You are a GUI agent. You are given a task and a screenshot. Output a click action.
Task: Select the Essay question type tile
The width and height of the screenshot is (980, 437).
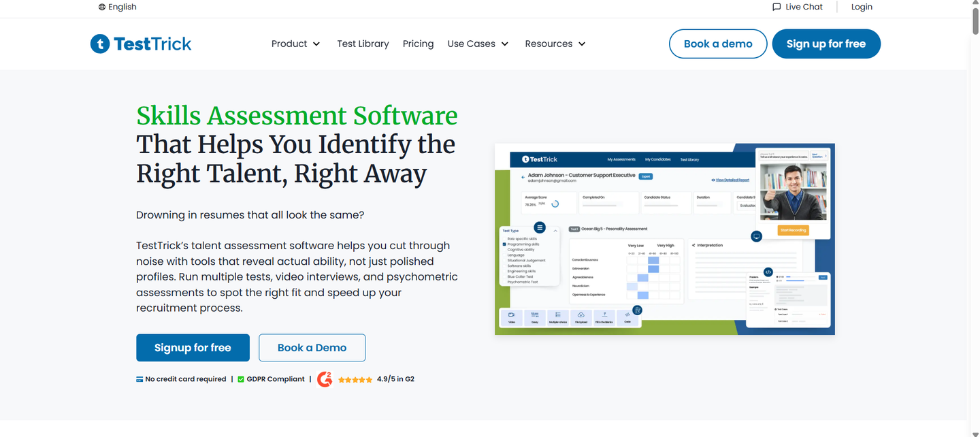tap(535, 317)
